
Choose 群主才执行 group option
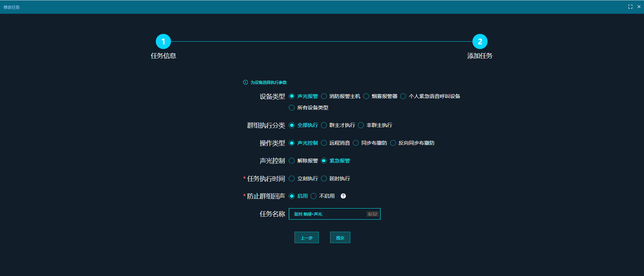coord(324,125)
